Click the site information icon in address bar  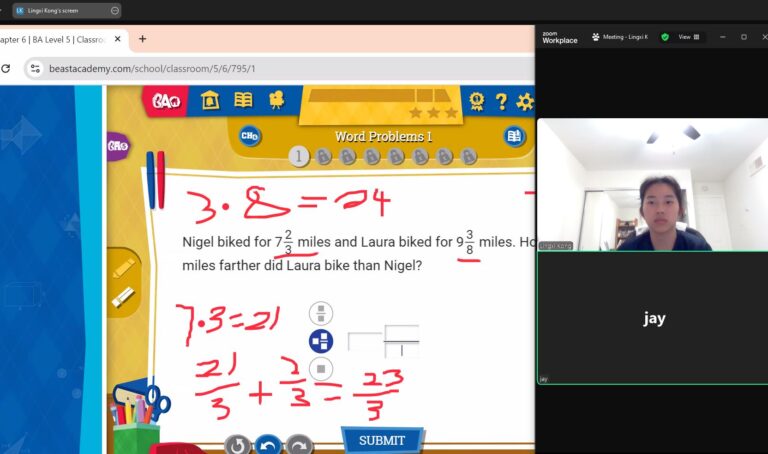click(35, 69)
